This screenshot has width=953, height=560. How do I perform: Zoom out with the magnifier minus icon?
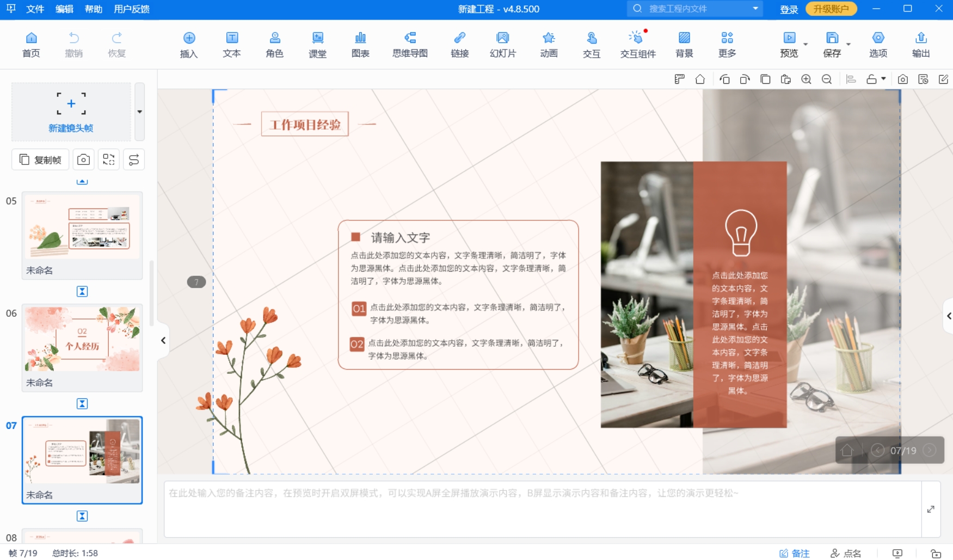(x=827, y=79)
